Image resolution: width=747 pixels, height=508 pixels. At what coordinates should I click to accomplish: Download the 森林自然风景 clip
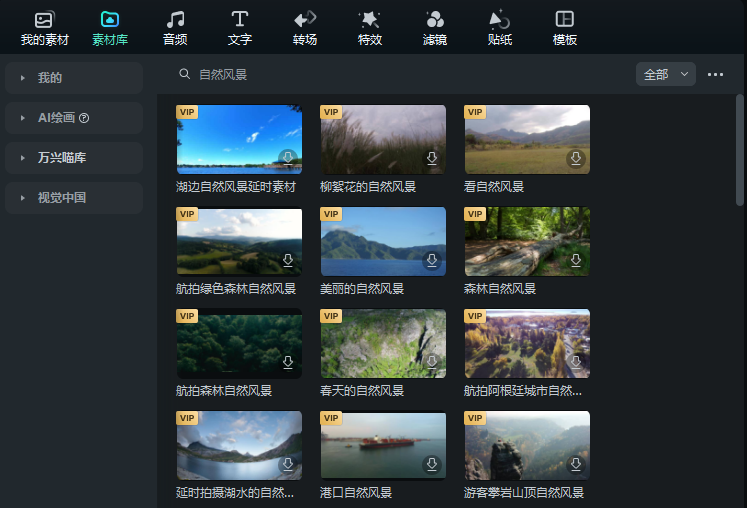[x=575, y=260]
